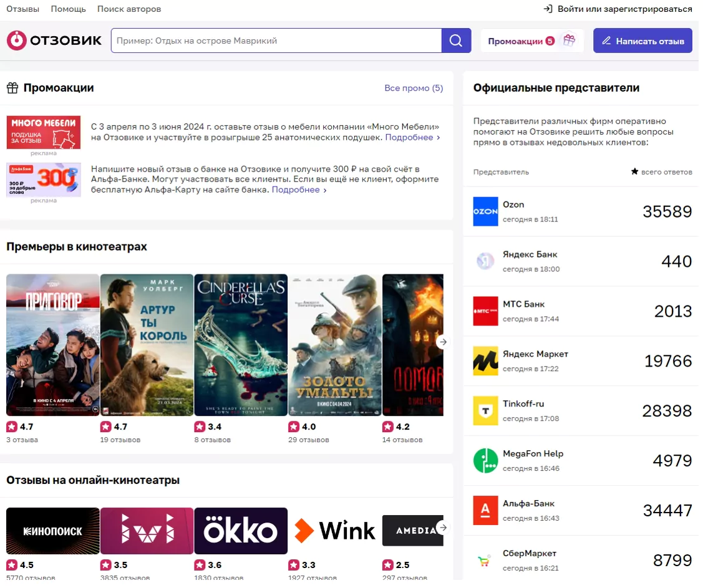Click rating star under Cinderella's Curse poster
This screenshot has width=703, height=588.
pyautogui.click(x=201, y=430)
